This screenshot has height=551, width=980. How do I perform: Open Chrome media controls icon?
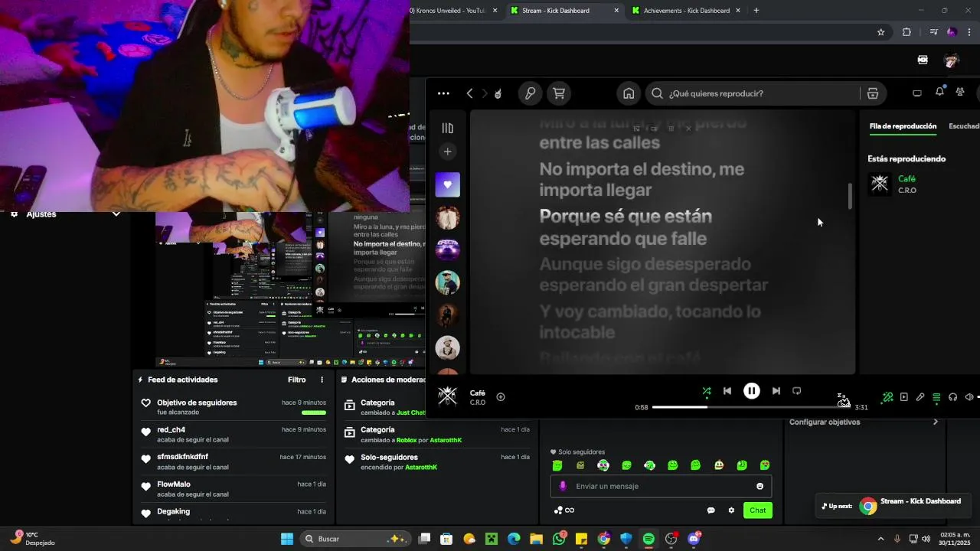click(933, 32)
